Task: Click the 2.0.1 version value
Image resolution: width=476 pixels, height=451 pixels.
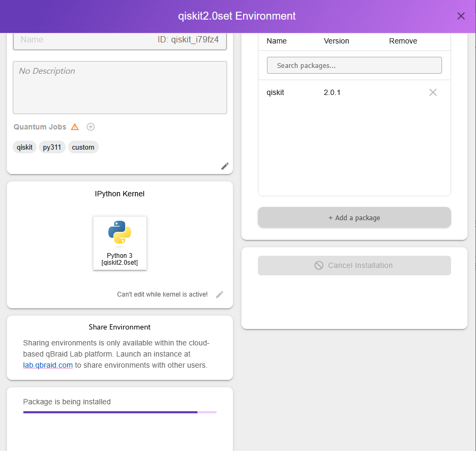Action: [x=332, y=92]
